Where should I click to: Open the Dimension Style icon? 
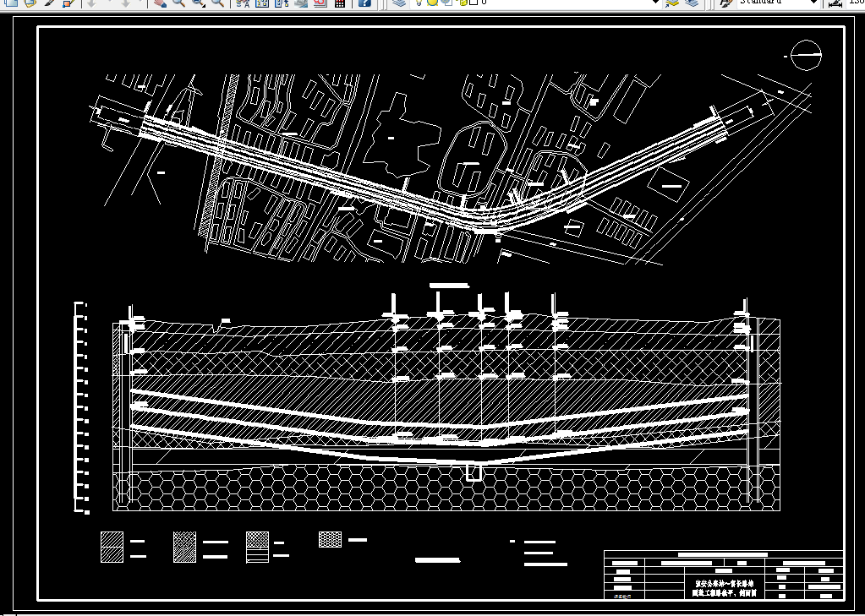[x=835, y=3]
